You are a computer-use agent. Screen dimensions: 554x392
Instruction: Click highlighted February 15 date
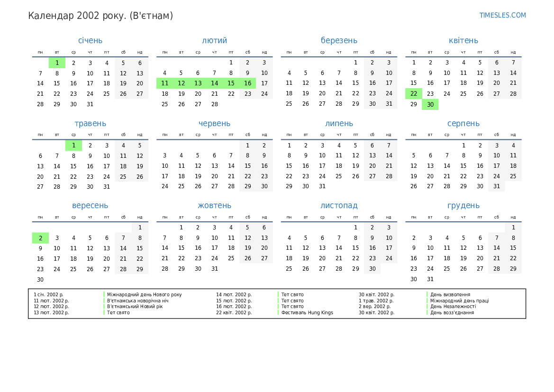(231, 83)
